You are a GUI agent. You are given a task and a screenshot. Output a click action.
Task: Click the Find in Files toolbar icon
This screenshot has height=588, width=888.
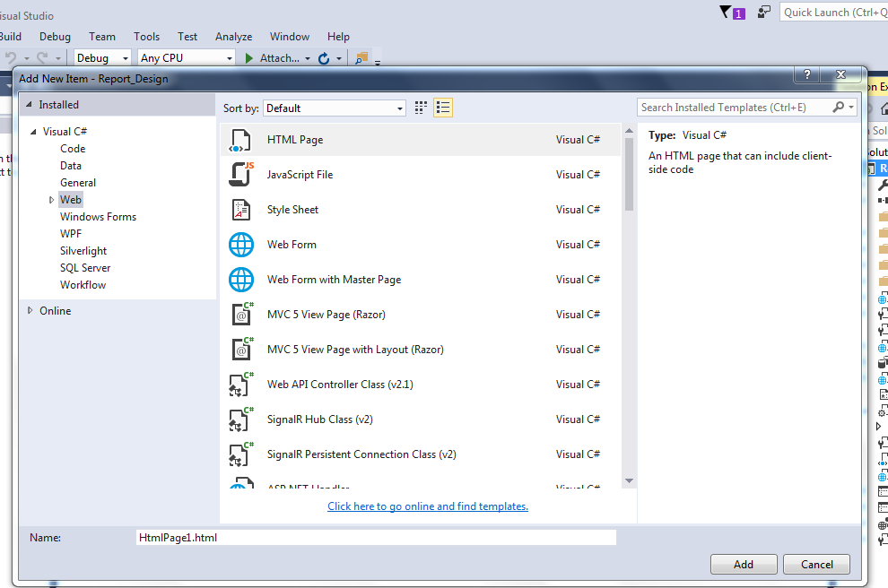tap(361, 57)
